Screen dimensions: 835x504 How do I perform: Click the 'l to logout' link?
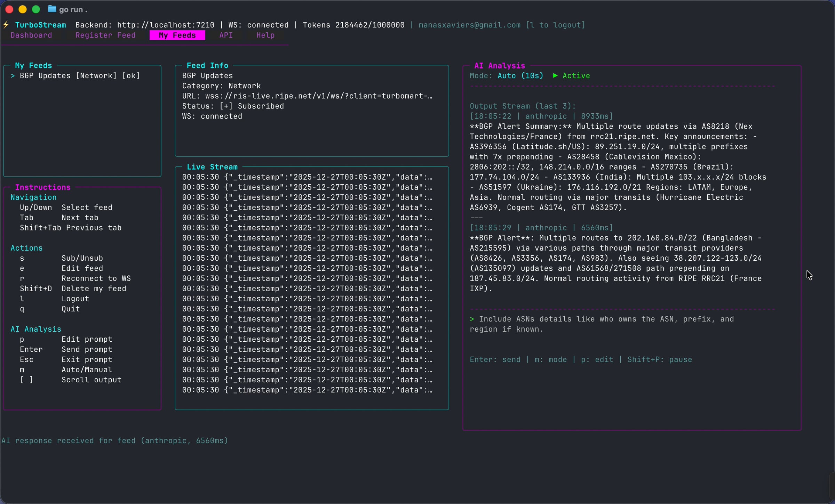pyautogui.click(x=555, y=25)
